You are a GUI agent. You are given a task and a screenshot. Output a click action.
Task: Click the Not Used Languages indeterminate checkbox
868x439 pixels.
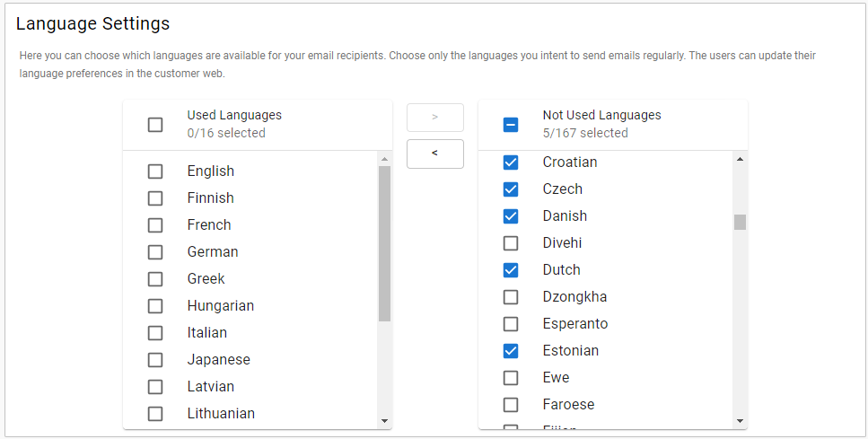[x=511, y=125]
